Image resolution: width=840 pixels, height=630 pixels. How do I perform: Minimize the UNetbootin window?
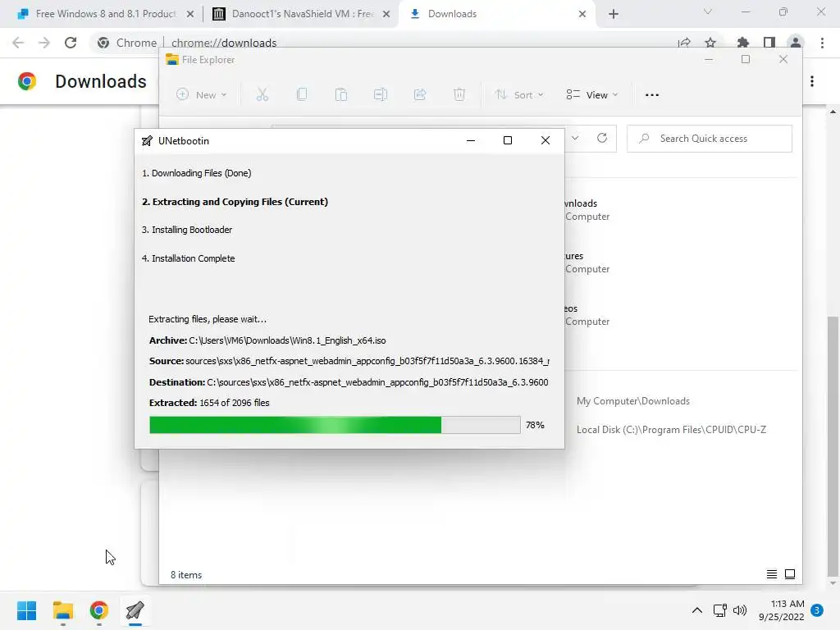click(470, 140)
